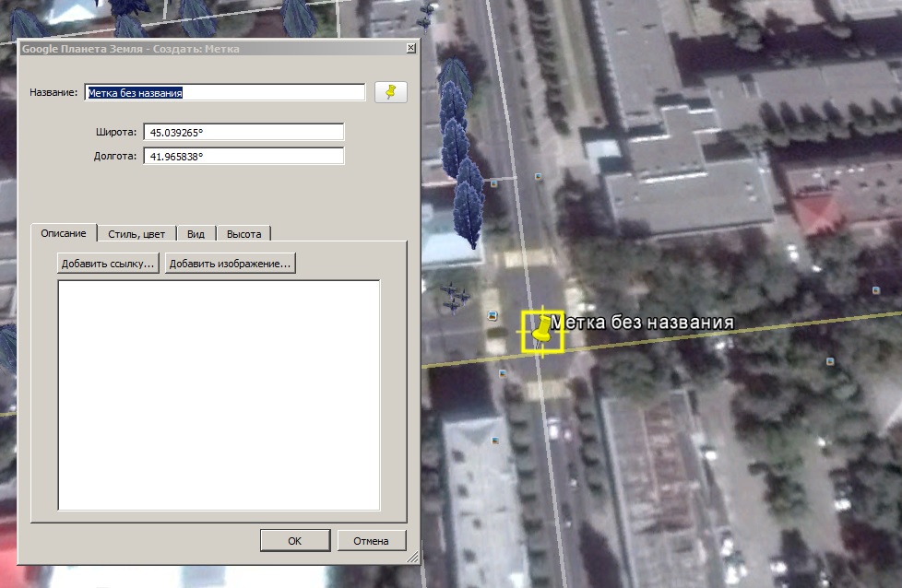
Task: Click inside the empty description text area
Action: click(x=219, y=394)
